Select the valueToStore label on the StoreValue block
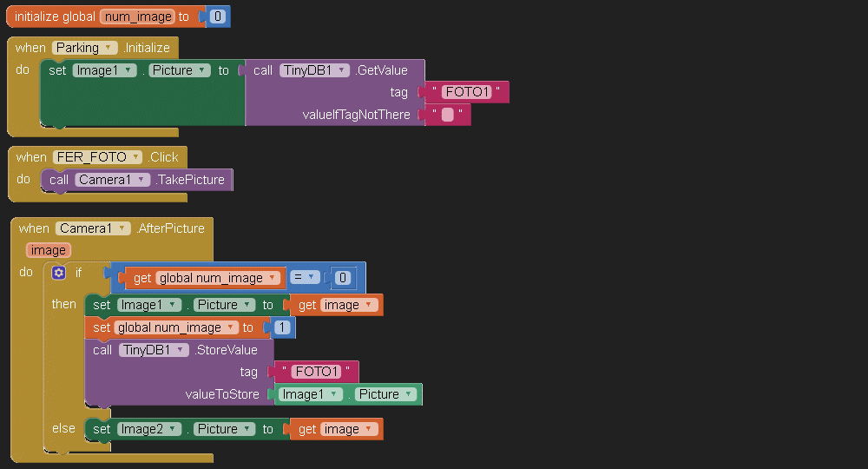 [222, 394]
